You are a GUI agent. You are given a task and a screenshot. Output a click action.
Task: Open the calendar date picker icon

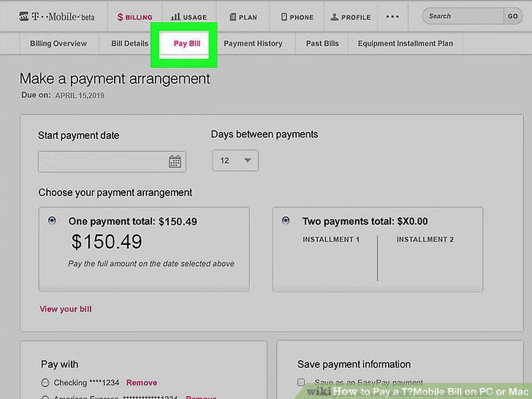[175, 161]
